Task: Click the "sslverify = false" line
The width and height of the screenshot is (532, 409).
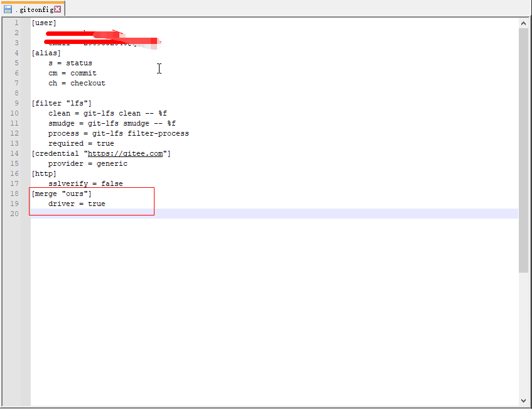Action: 85,183
